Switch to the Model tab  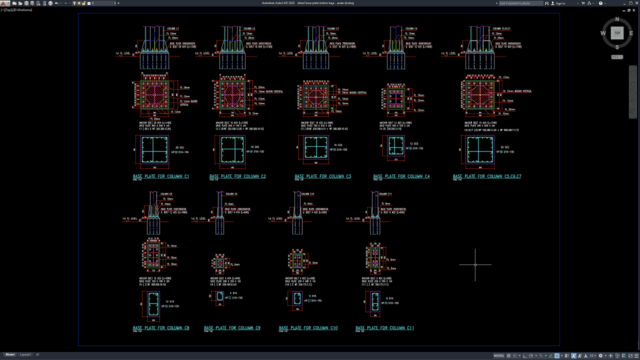pos(10,355)
